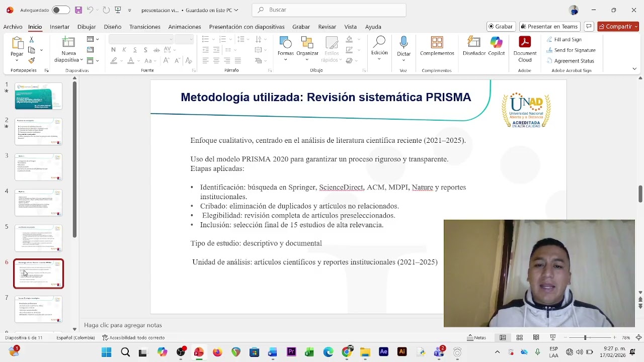The height and width of the screenshot is (362, 644).
Task: Toggle strikethrough formatting
Action: coord(155,50)
